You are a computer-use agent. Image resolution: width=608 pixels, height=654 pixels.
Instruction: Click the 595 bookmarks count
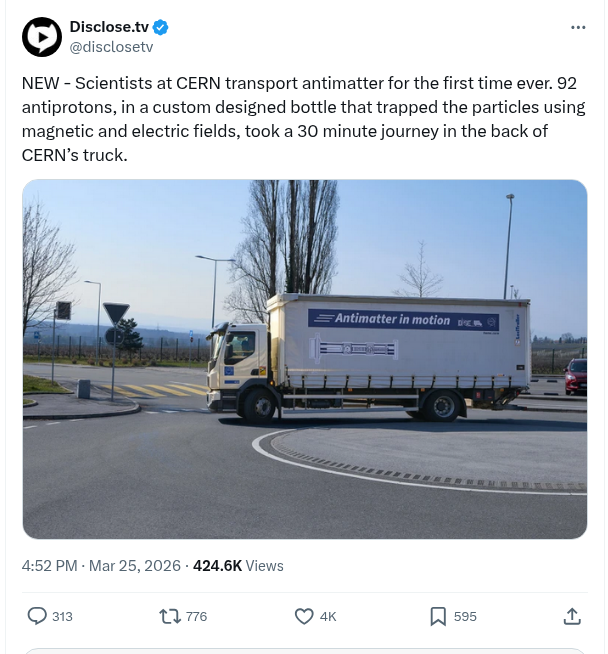pos(465,617)
